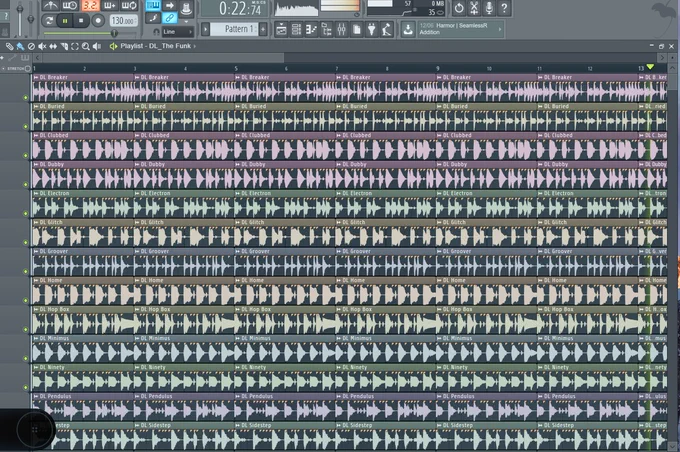
Task: Open clip menu of DL Groover at bar 5
Action: 238,251
